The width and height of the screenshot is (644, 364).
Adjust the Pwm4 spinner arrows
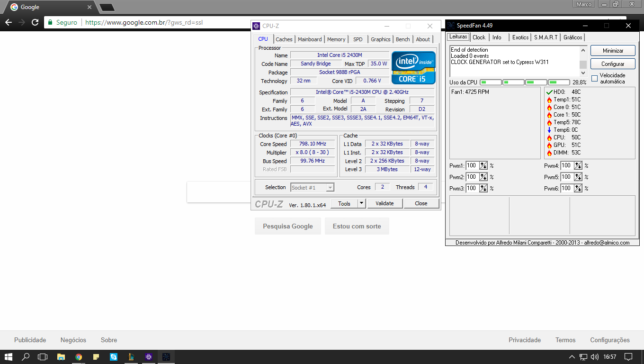pos(579,165)
